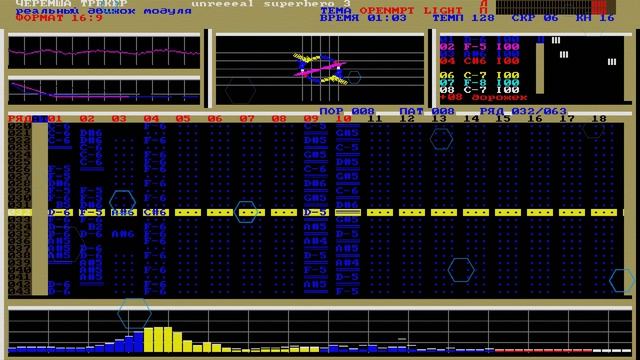Click the РЯД 032/063 row counter

coord(523,111)
